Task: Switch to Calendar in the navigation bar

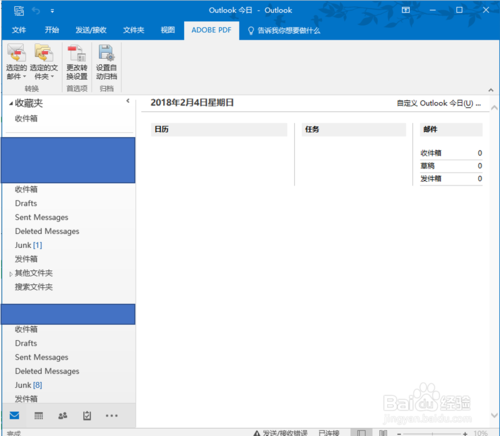Action: (x=39, y=416)
